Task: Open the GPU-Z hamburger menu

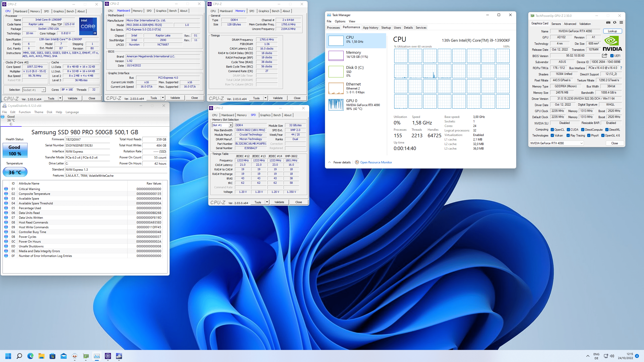Action: click(x=621, y=22)
